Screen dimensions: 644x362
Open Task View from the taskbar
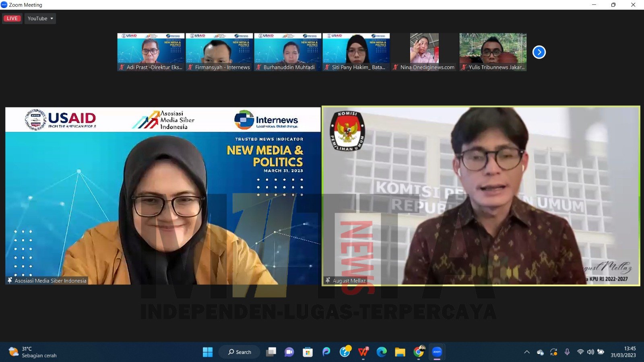(x=271, y=352)
